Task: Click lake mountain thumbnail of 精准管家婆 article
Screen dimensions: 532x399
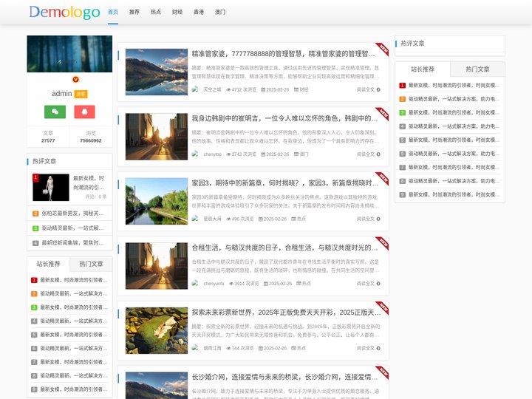Action: [157, 72]
